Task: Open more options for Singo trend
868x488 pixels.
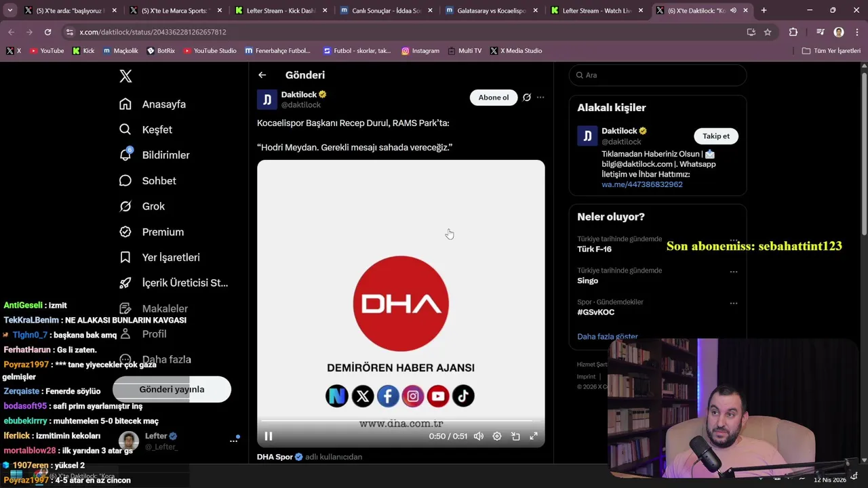Action: [x=733, y=272]
